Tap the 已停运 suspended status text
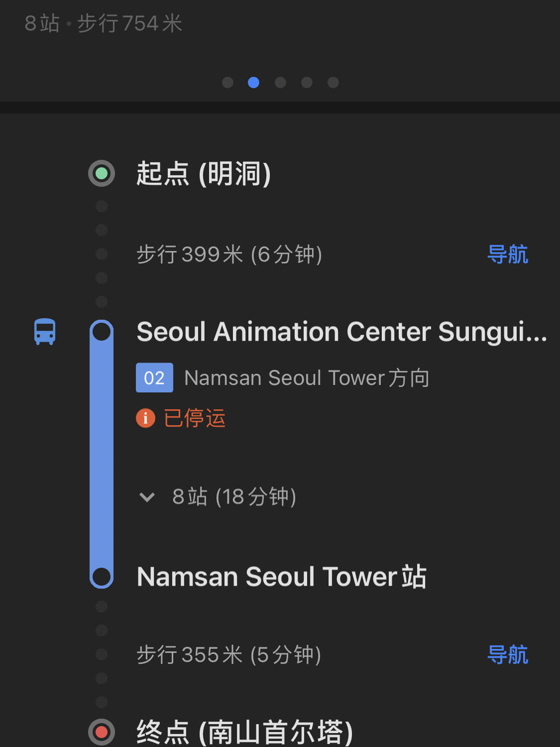The height and width of the screenshot is (747, 560). (x=195, y=418)
